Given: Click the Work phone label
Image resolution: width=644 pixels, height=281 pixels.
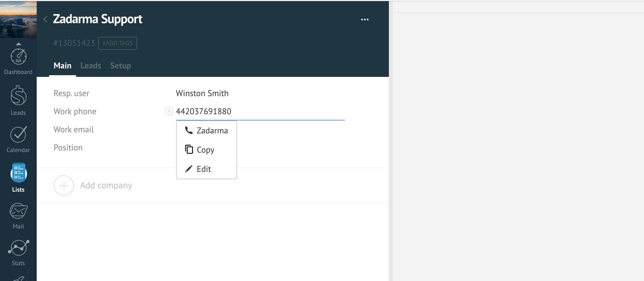Looking at the screenshot, I should (x=75, y=111).
